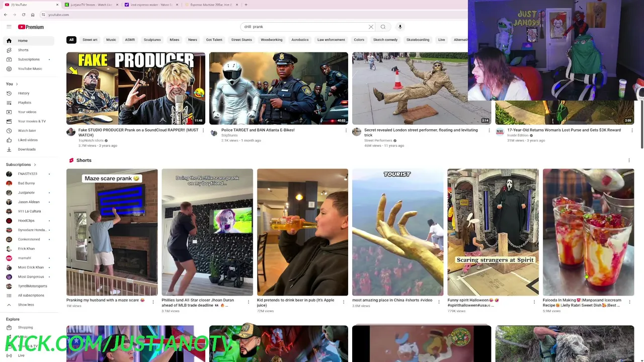Open options for Spirit Halloween short
Screen dimensions: 644x362
coord(534,302)
